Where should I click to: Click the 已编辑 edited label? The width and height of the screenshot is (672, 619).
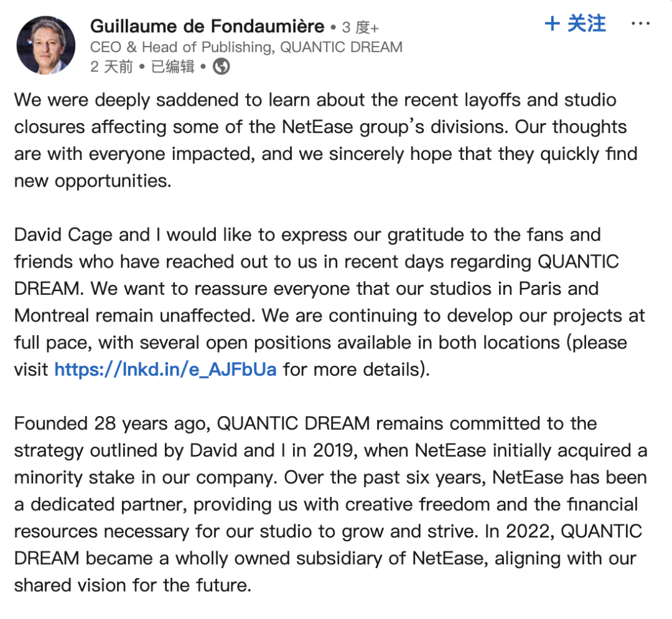tap(173, 67)
